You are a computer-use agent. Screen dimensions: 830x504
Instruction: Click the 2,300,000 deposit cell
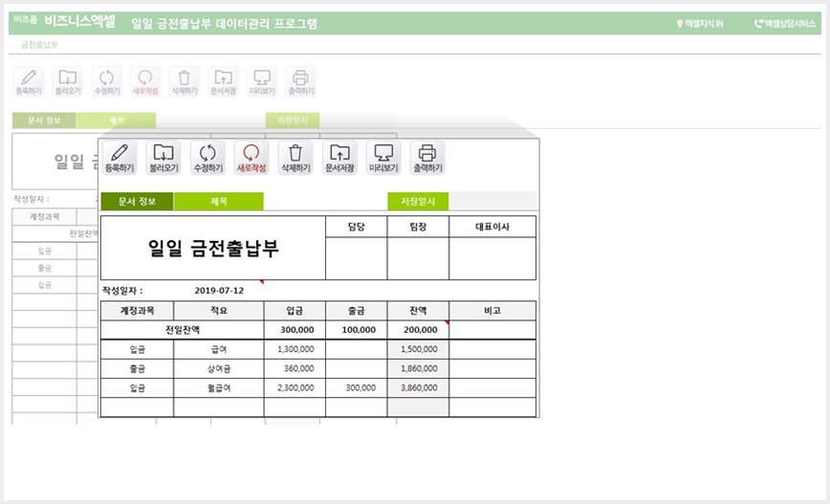(295, 388)
